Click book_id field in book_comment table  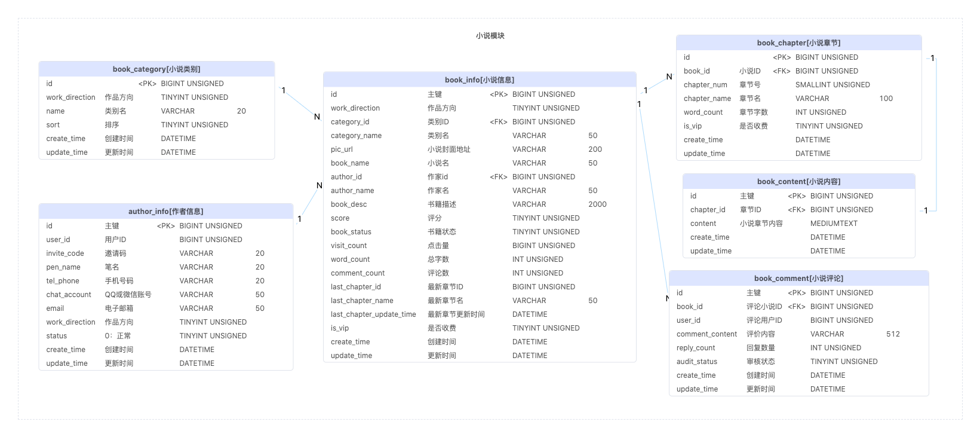[799, 307]
